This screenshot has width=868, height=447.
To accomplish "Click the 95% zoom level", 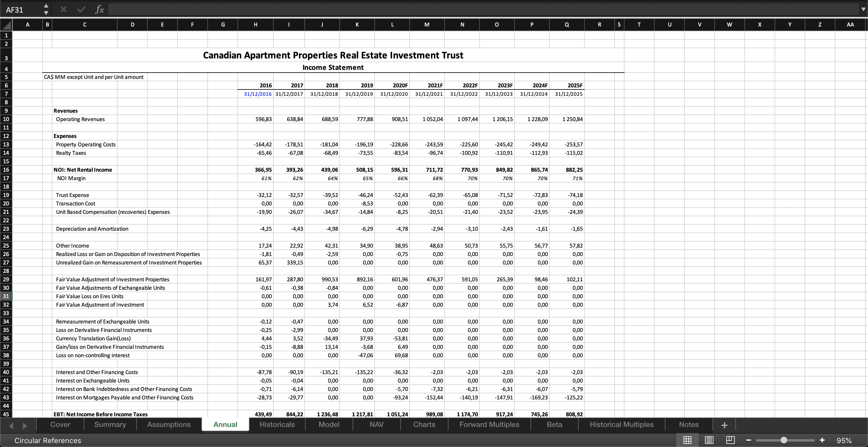I will tap(844, 440).
